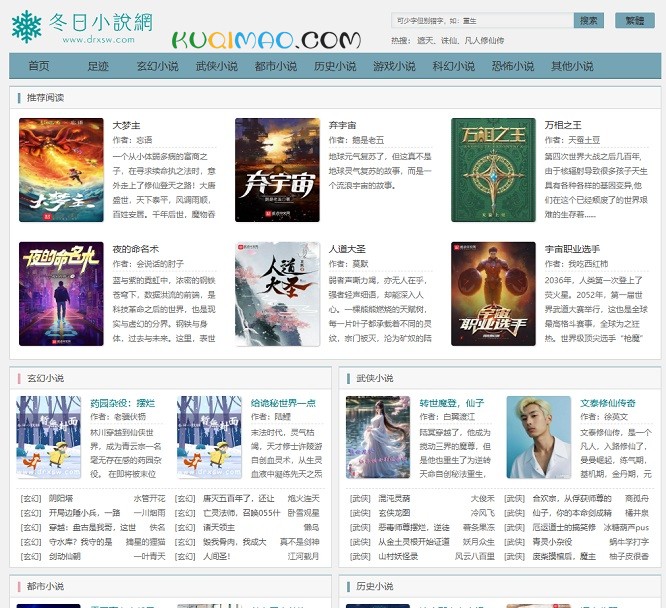Click the 玄幻小说 section heading
Screen dimensions: 666x608
(x=45, y=378)
